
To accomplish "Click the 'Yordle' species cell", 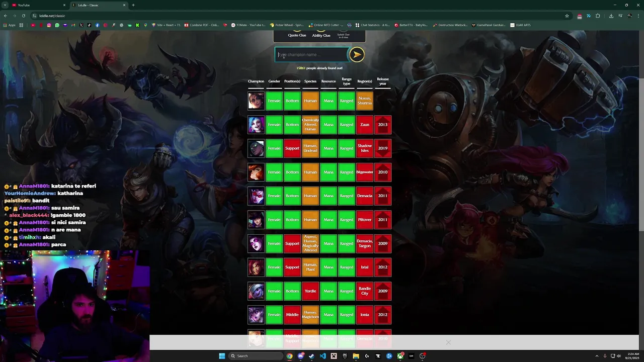I will pyautogui.click(x=310, y=291).
